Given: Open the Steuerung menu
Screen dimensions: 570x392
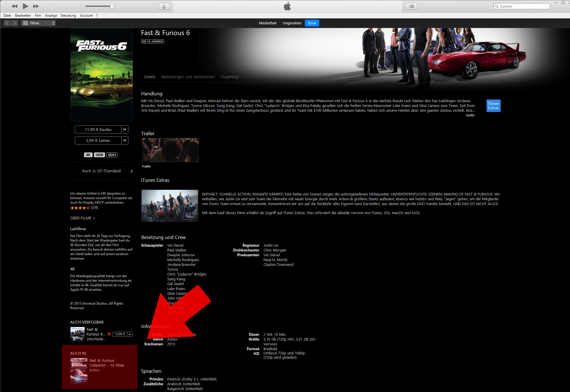Looking at the screenshot, I should tap(68, 16).
